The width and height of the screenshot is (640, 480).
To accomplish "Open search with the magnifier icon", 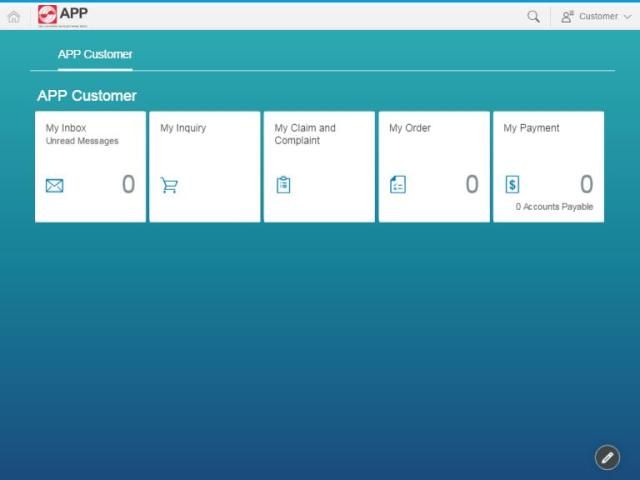I will [x=533, y=16].
